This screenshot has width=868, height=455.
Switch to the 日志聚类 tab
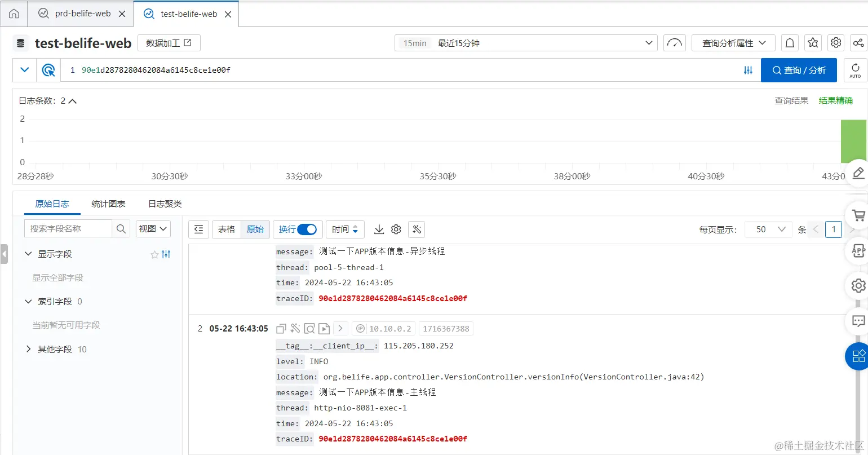pyautogui.click(x=165, y=204)
